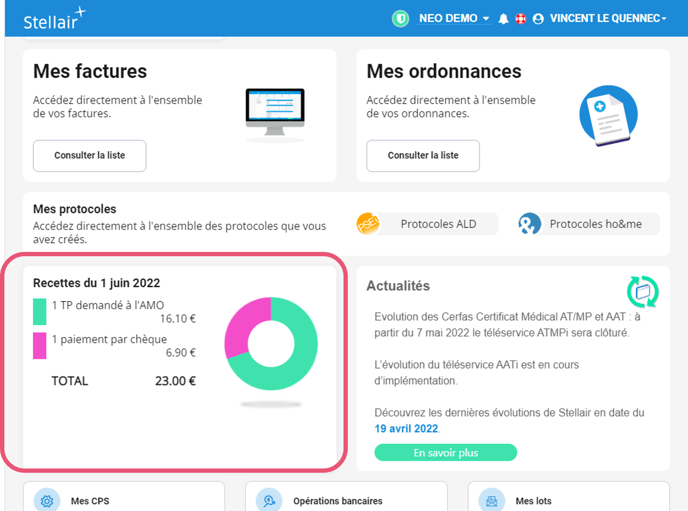
Task: Click the pink segment of the donut chart
Action: (x=238, y=333)
